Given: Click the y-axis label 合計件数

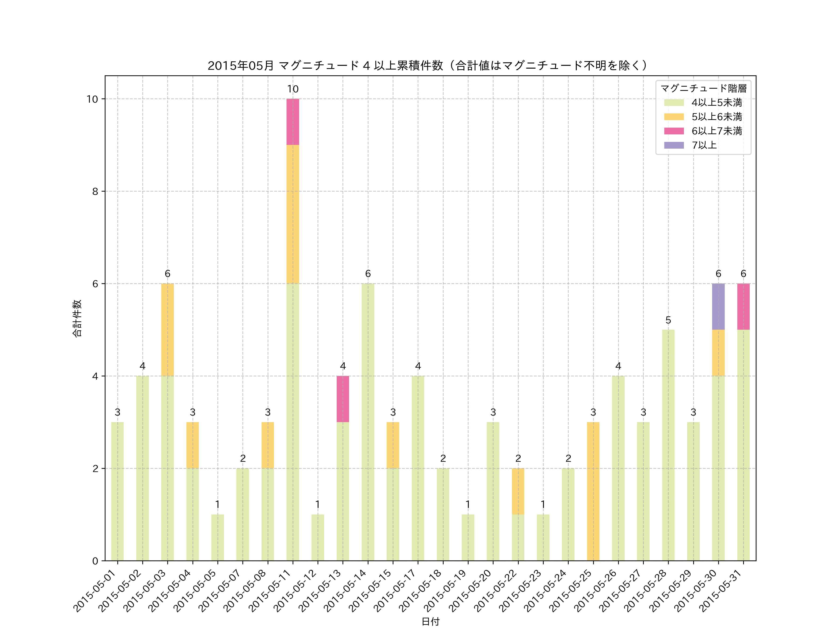Looking at the screenshot, I should pos(77,318).
